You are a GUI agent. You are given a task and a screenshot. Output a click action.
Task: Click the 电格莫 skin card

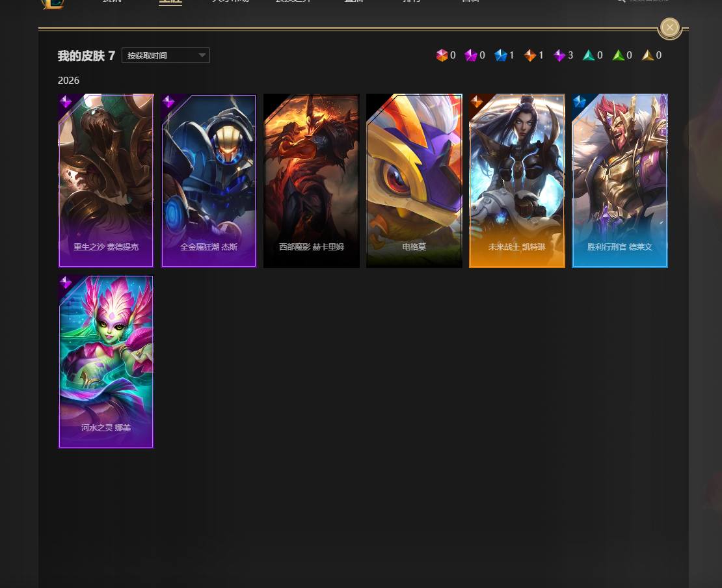click(414, 180)
